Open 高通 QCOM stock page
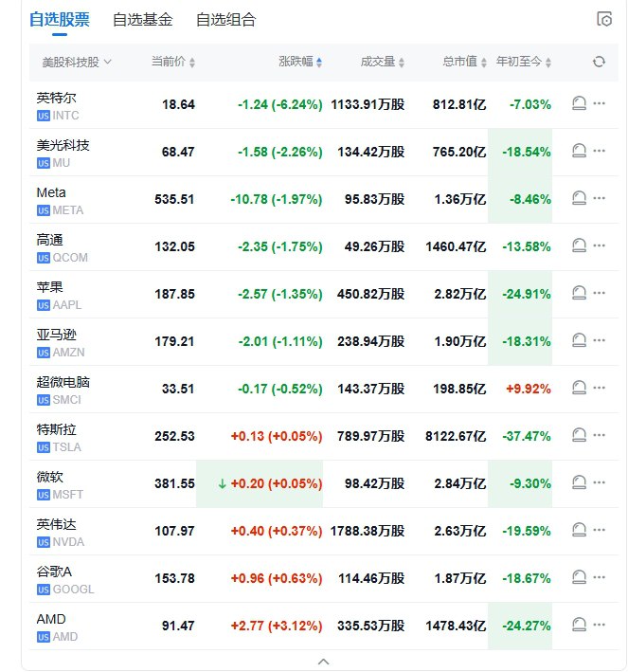The height and width of the screenshot is (672, 628). 63,248
